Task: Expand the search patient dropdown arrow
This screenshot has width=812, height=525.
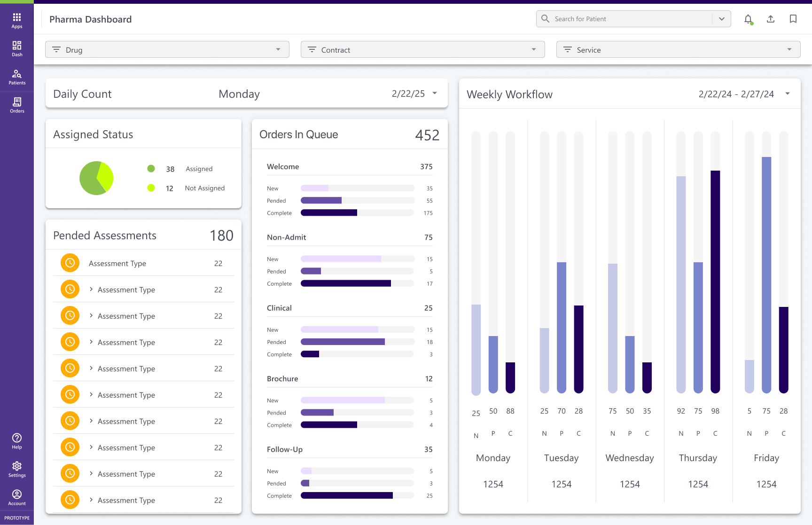Action: [x=722, y=19]
